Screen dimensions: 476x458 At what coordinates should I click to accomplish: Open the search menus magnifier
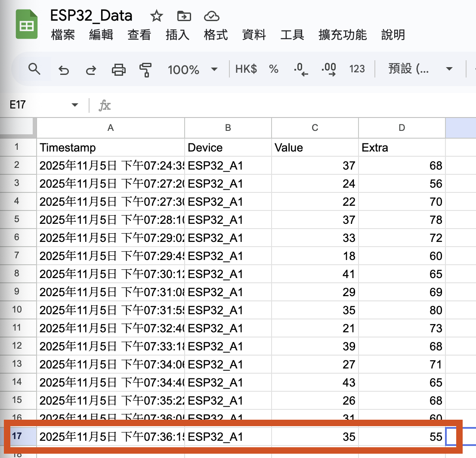coord(34,69)
